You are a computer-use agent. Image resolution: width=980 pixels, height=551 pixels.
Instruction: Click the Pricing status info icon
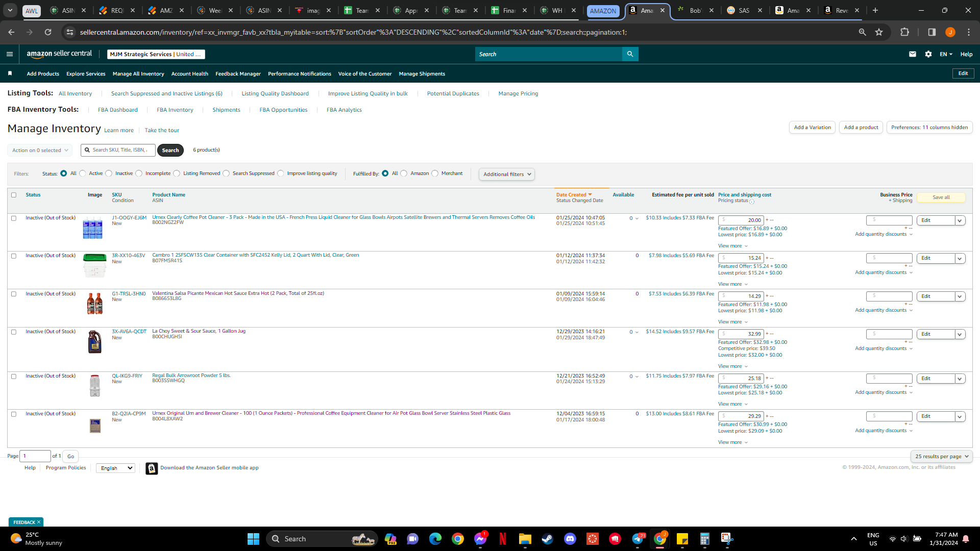pyautogui.click(x=752, y=202)
